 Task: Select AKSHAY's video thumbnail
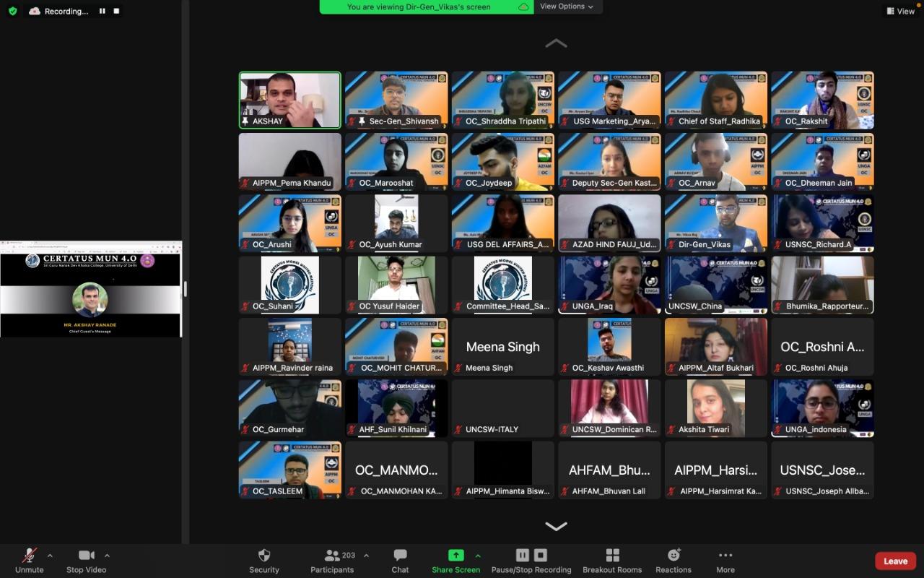click(289, 100)
